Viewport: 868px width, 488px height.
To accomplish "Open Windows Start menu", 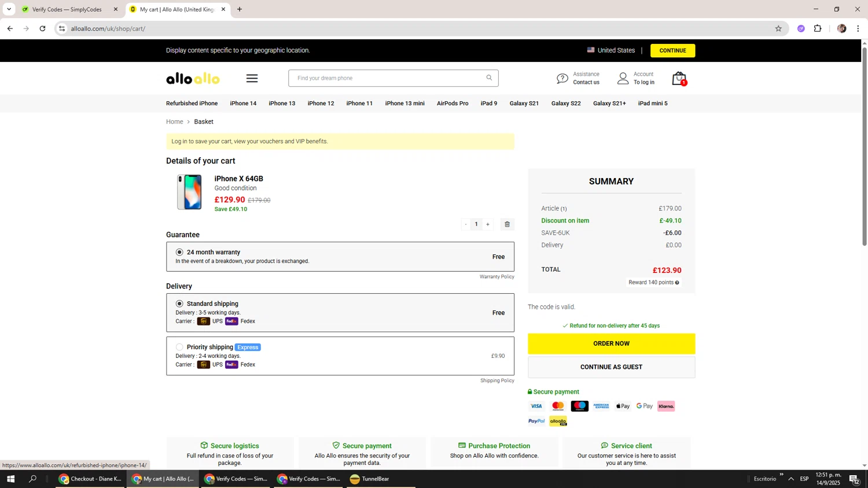I will 10,479.
